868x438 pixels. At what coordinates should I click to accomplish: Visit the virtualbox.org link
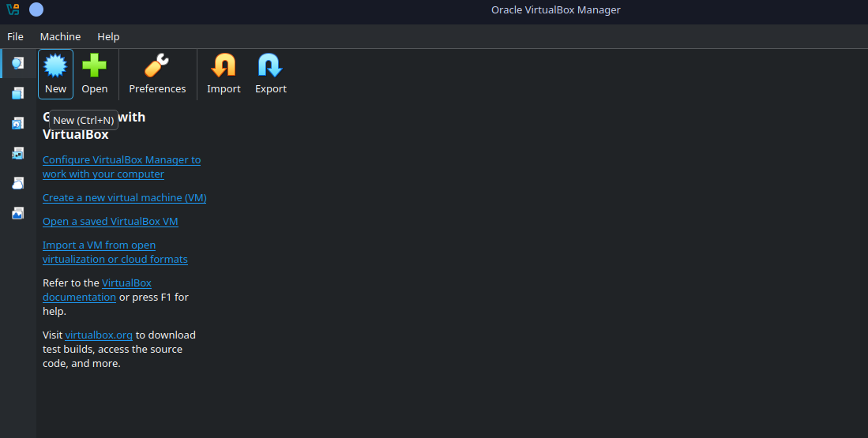click(99, 335)
